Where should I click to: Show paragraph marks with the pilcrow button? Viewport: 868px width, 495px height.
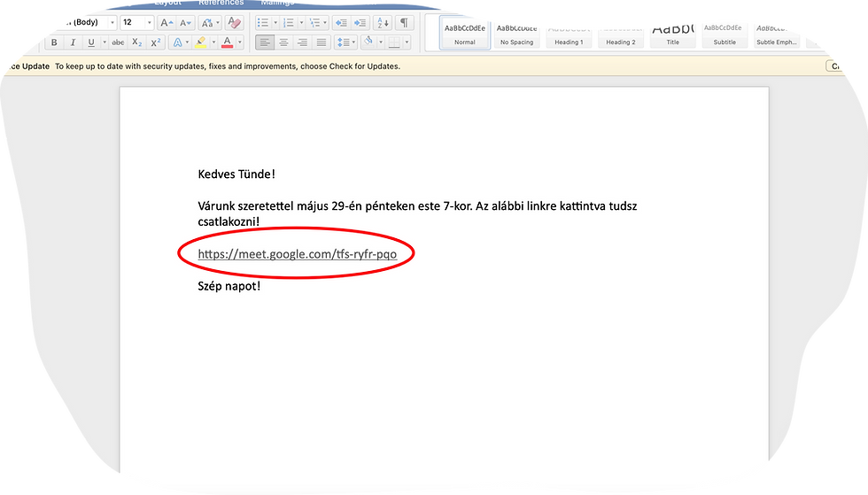[404, 23]
